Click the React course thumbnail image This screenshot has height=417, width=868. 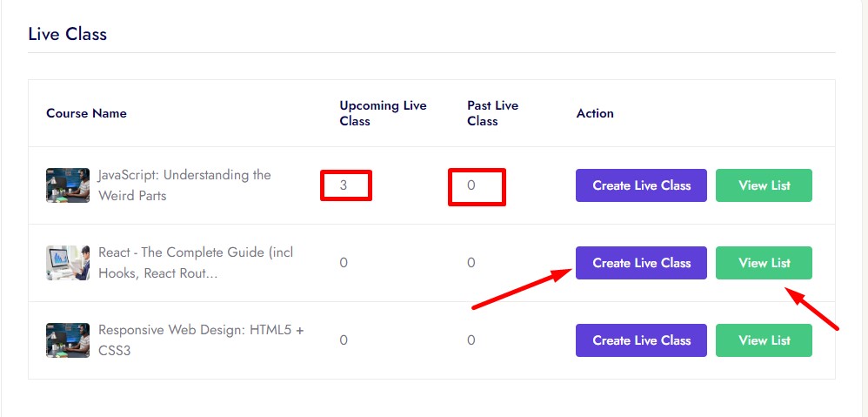68,263
